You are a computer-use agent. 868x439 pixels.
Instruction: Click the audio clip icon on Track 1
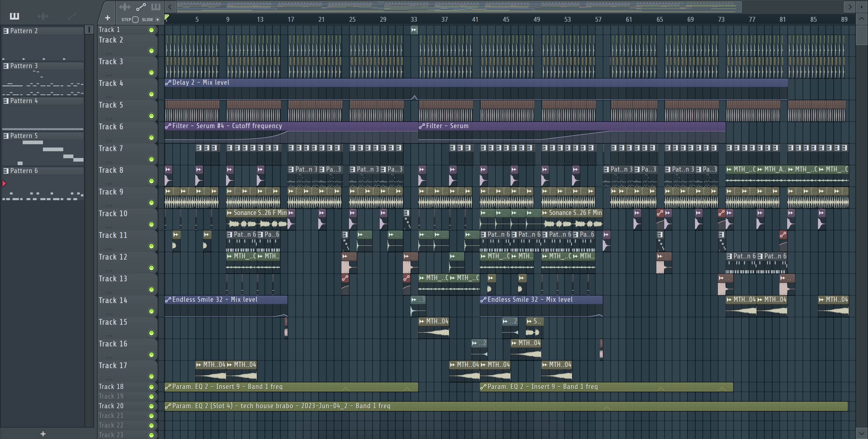414,30
